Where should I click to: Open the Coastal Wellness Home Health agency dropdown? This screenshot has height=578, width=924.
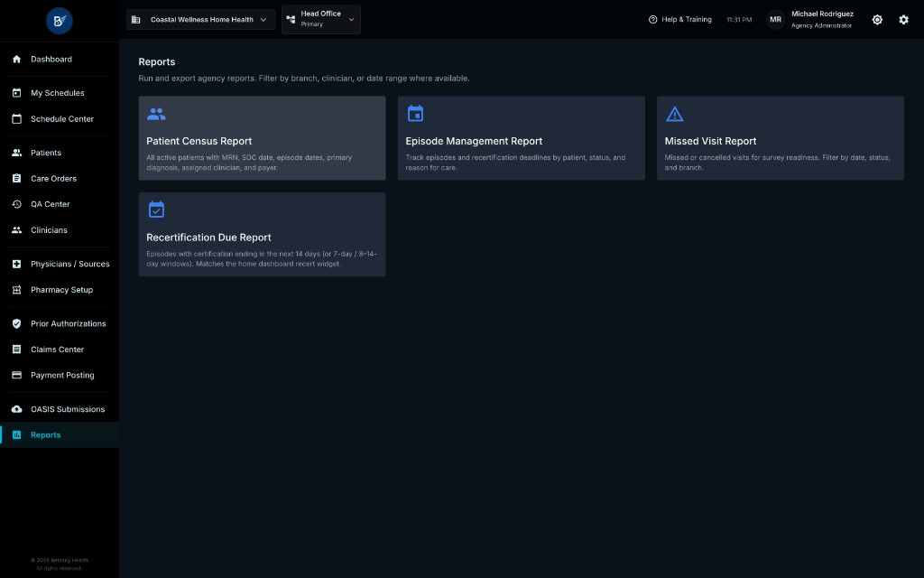[x=200, y=20]
